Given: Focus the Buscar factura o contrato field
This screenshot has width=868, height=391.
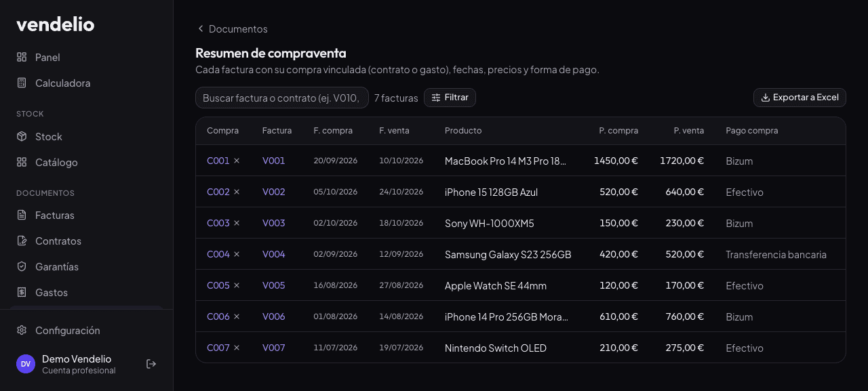Looking at the screenshot, I should click(282, 98).
